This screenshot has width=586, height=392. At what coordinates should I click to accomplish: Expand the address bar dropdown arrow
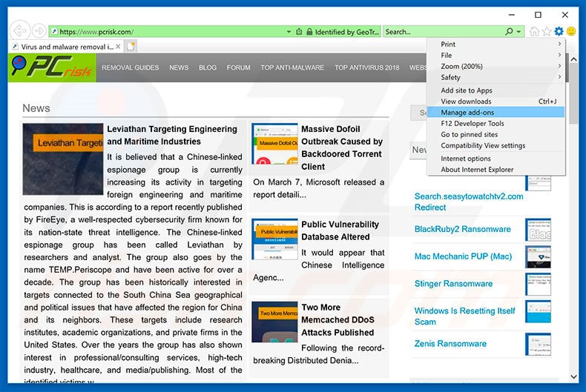(x=289, y=32)
